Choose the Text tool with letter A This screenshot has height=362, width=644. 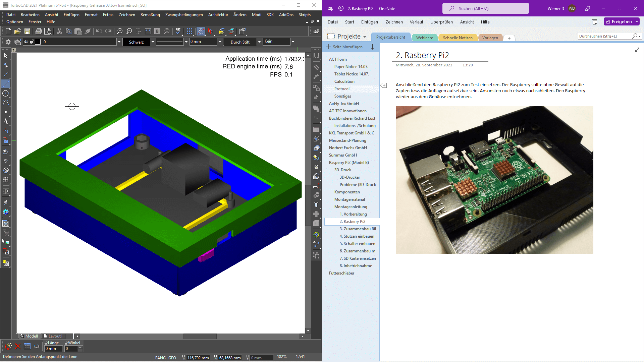(6, 122)
